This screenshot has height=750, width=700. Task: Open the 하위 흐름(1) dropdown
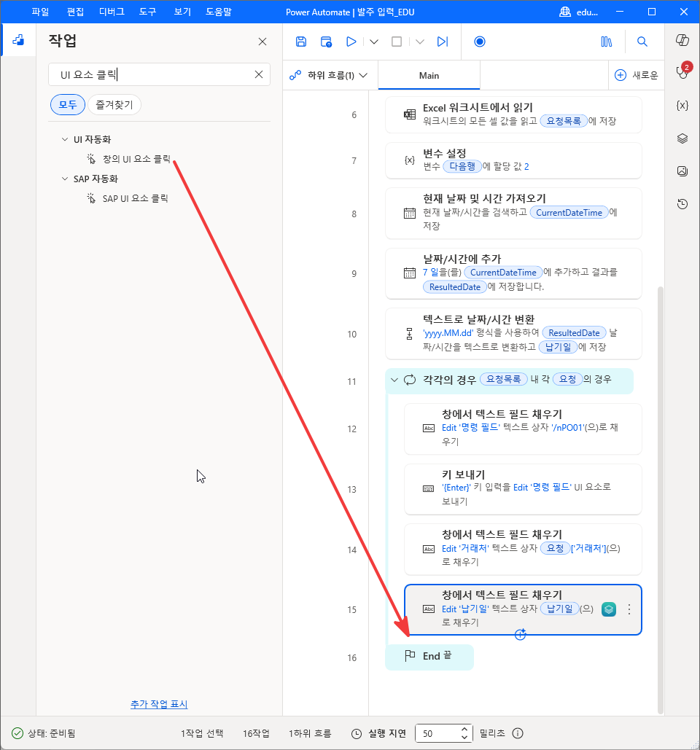(x=329, y=75)
